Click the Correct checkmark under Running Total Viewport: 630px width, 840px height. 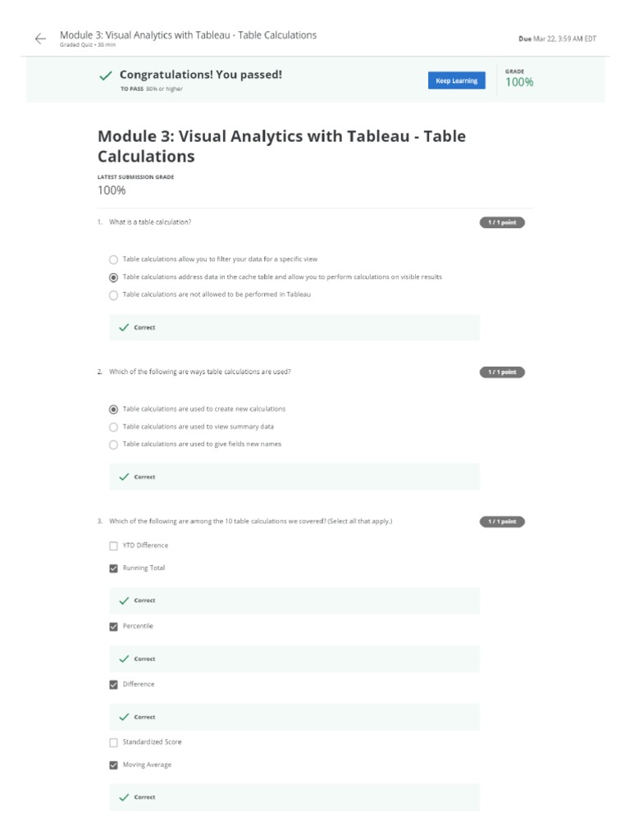point(125,600)
